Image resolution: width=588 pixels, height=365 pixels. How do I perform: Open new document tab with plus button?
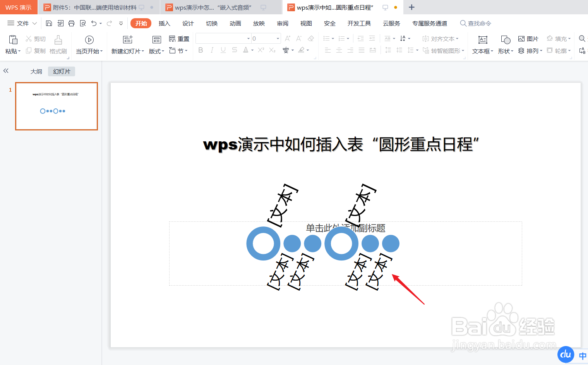point(411,7)
